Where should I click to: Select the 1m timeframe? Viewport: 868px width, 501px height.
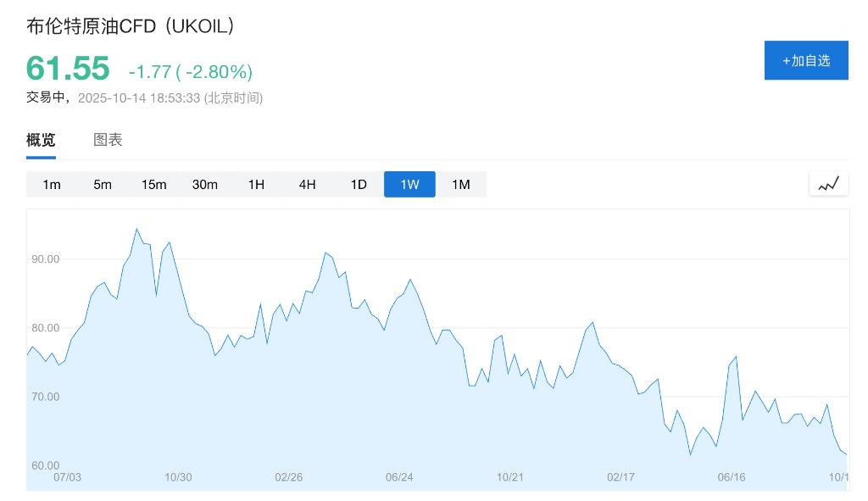pos(52,185)
